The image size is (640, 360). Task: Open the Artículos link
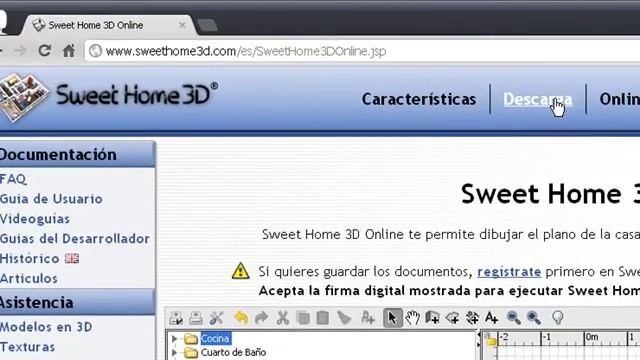[29, 278]
